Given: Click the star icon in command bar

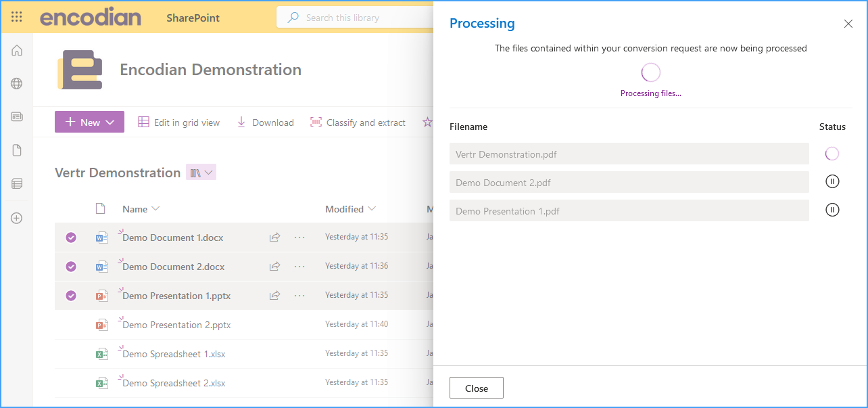Looking at the screenshot, I should (x=427, y=122).
